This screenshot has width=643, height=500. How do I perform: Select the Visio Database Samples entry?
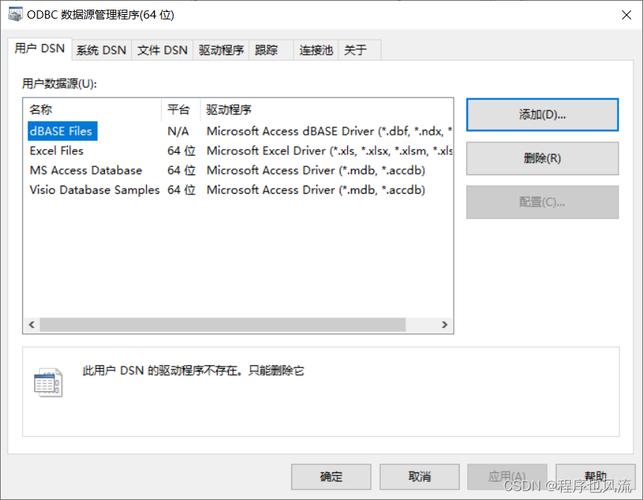[x=94, y=190]
